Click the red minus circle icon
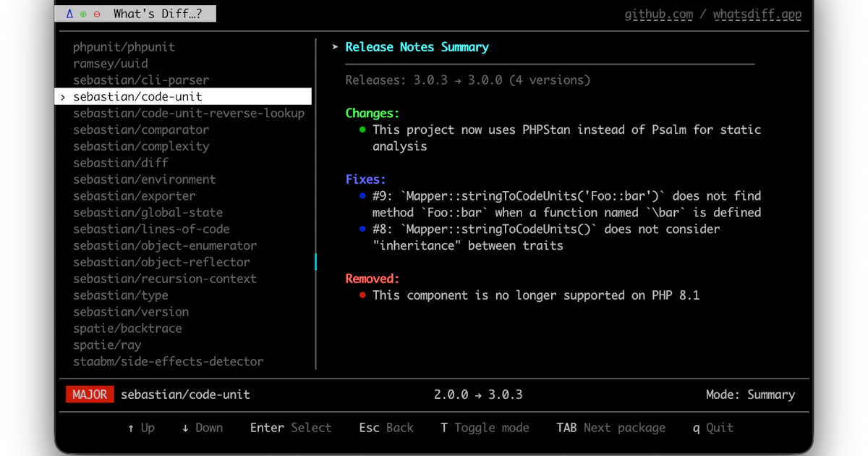Viewport: 868px width, 456px height. tap(97, 14)
